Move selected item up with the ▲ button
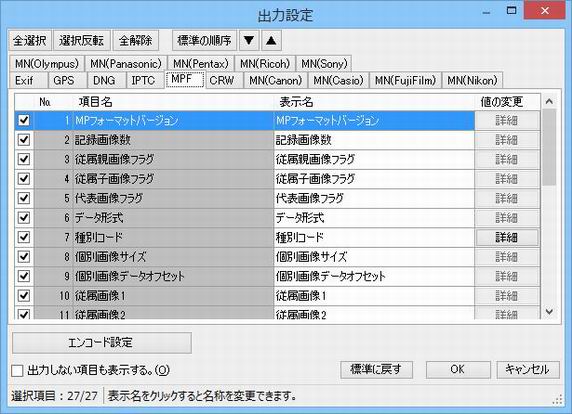572x414 pixels. coord(271,40)
